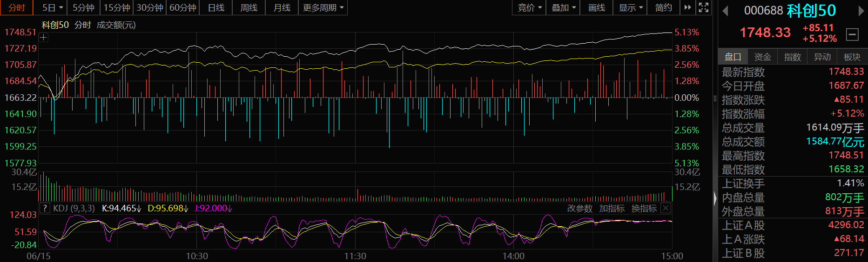Click the 今日开盘 value 1687.67
This screenshot has width=868, height=262.
(x=846, y=85)
